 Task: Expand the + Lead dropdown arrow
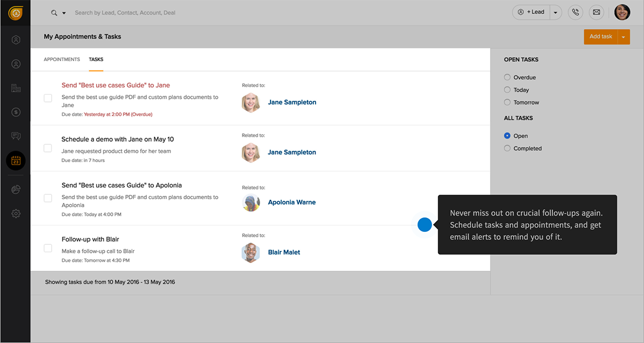[555, 12]
